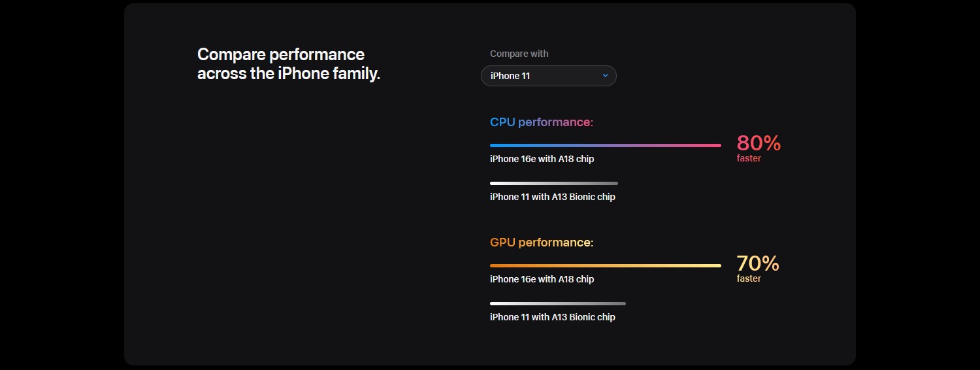
Task: Click the Compare performance across iPhone family heading
Action: pyautogui.click(x=289, y=63)
